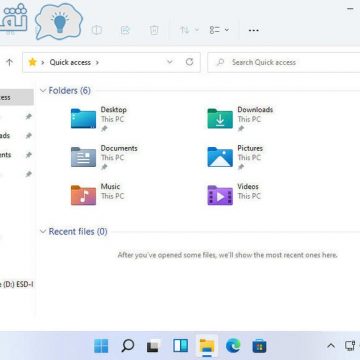Open the Desktop folder icon
Viewport: 360px width, 360px height.
tap(83, 119)
